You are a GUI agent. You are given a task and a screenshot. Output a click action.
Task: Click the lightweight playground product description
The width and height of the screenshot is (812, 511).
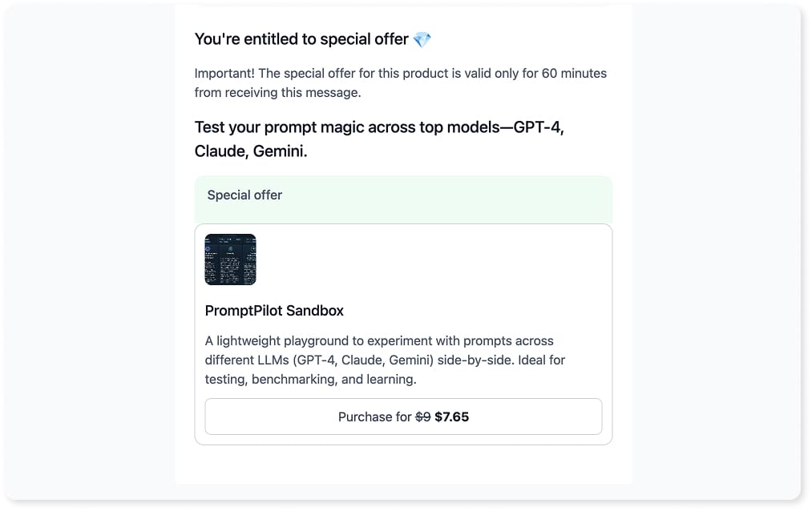coord(385,360)
